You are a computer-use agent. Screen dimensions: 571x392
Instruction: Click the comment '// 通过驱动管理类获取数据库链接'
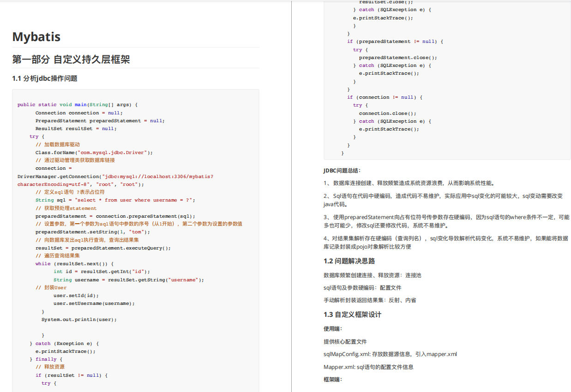click(75, 160)
